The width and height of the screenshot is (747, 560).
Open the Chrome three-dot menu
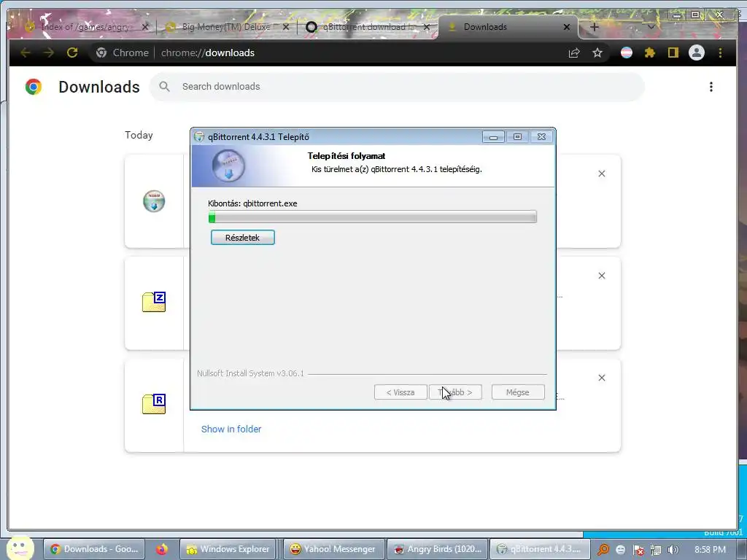[720, 52]
